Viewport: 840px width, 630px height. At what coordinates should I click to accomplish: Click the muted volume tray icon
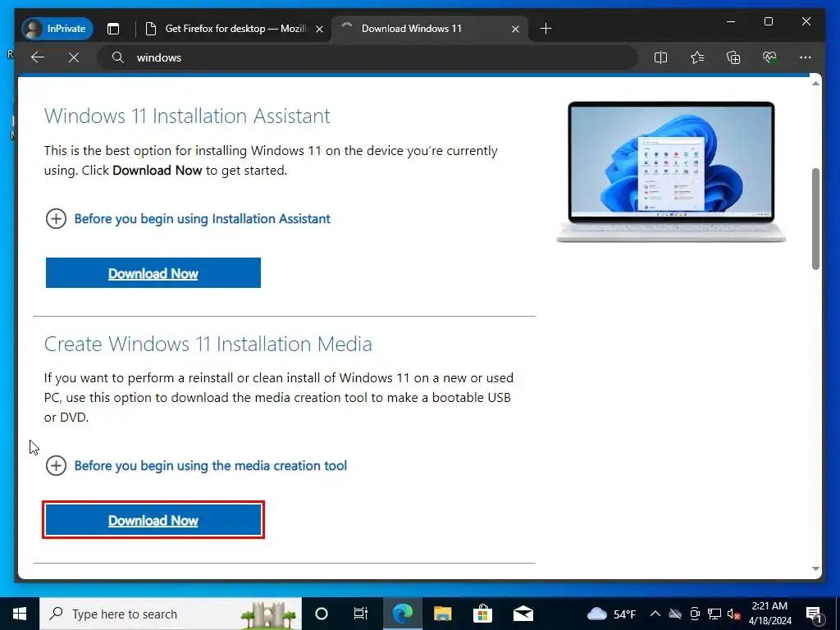click(x=734, y=614)
